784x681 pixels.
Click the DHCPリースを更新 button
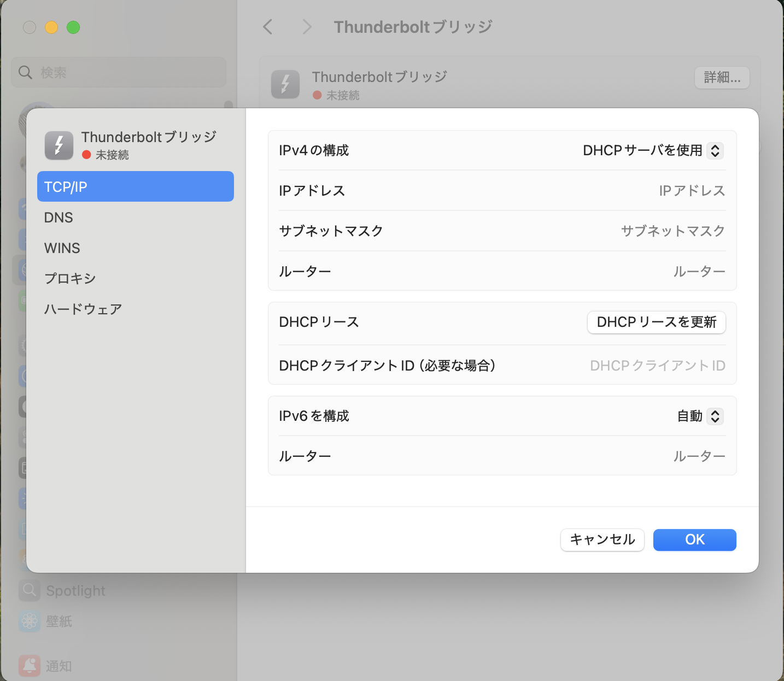tap(656, 322)
